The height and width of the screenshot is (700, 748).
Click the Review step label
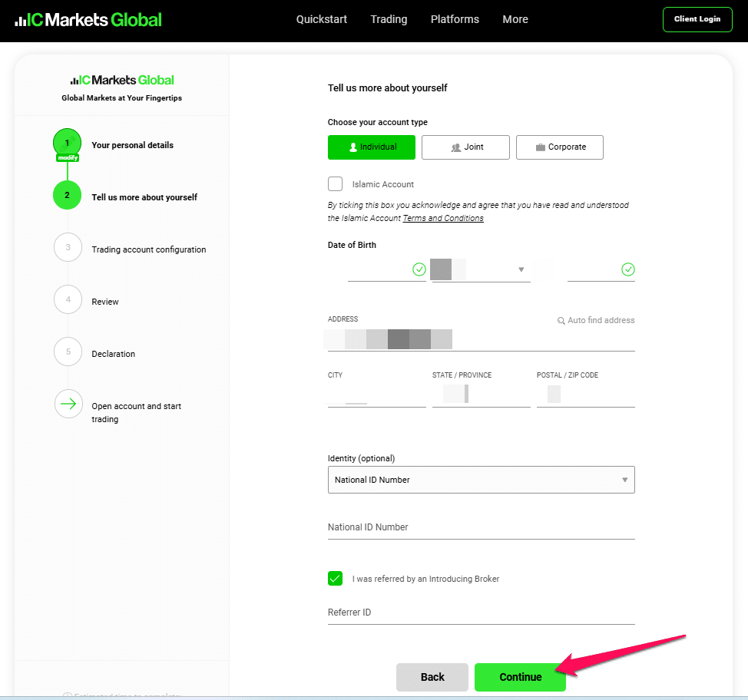click(105, 302)
